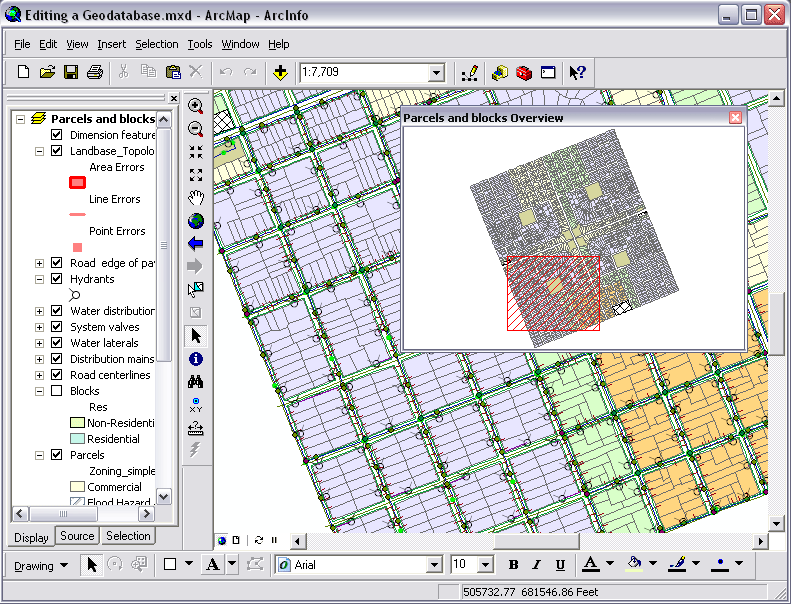Click Fixed Zoom In arrows icon

196,152
